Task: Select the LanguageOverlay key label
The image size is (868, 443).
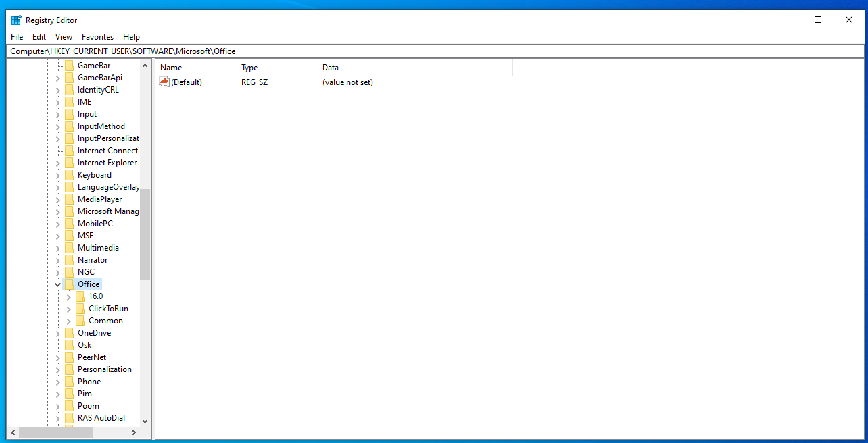Action: point(108,187)
